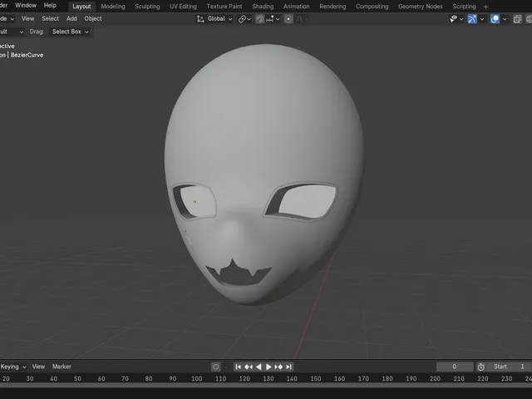
Task: Open the pivot point dropdown
Action: click(244, 19)
